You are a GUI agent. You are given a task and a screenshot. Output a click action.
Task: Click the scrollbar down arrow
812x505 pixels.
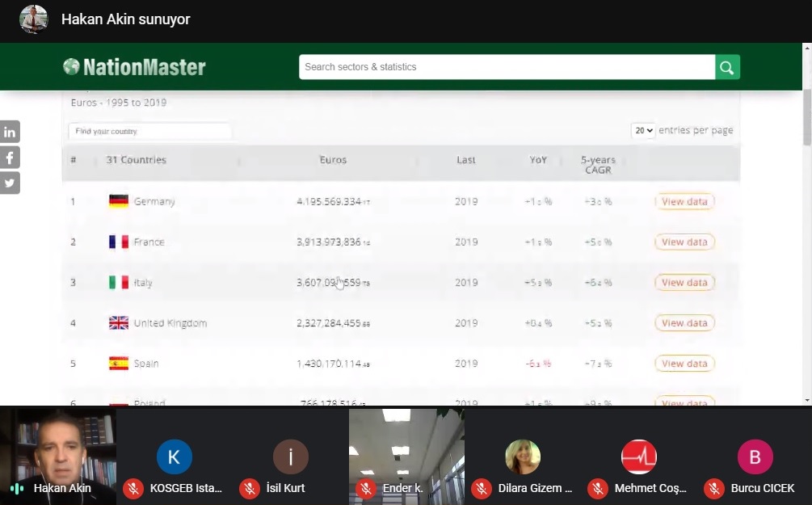807,401
